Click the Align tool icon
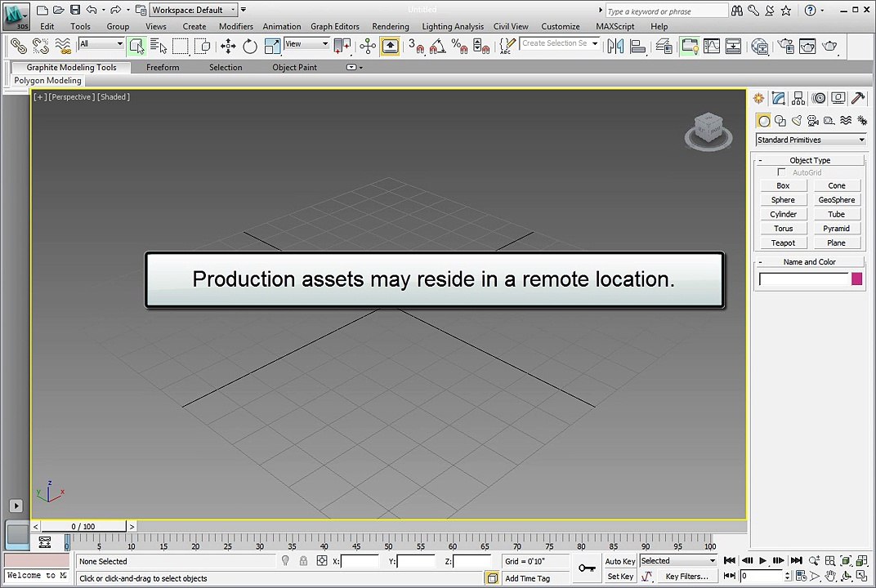 [637, 46]
